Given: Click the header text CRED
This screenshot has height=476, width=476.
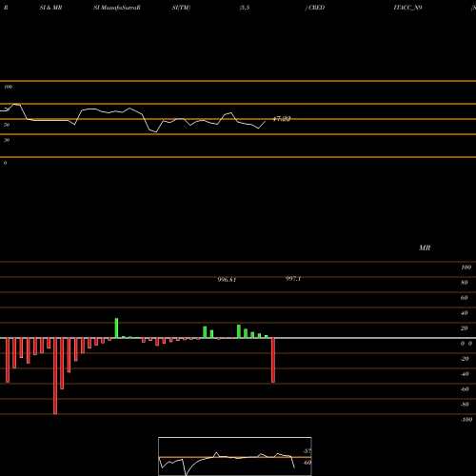Looking at the screenshot, I should pos(317,8).
